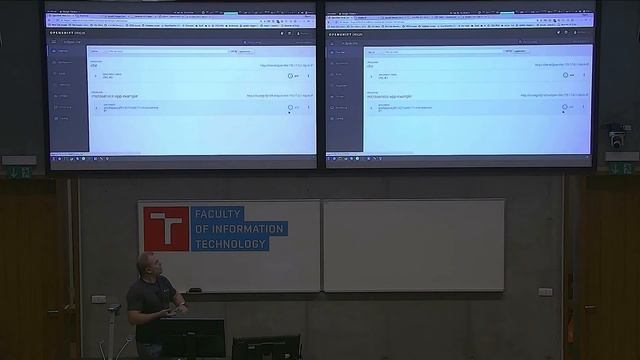Open Catalog in right screen's sidebar

(x=338, y=119)
